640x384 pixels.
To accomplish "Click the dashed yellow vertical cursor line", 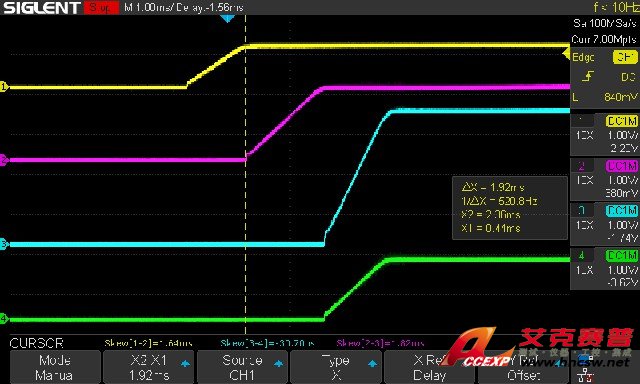I will [245, 175].
